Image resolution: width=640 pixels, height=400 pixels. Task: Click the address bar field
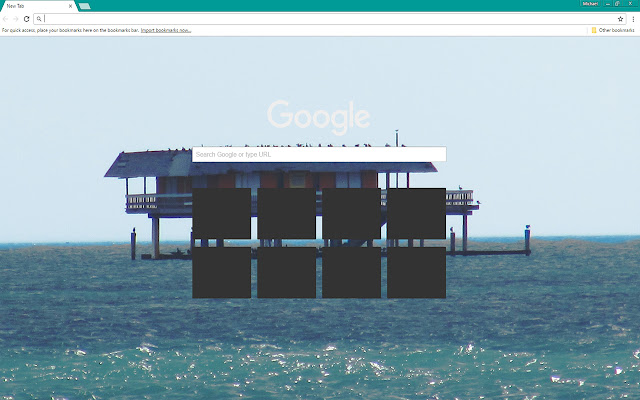(329, 19)
